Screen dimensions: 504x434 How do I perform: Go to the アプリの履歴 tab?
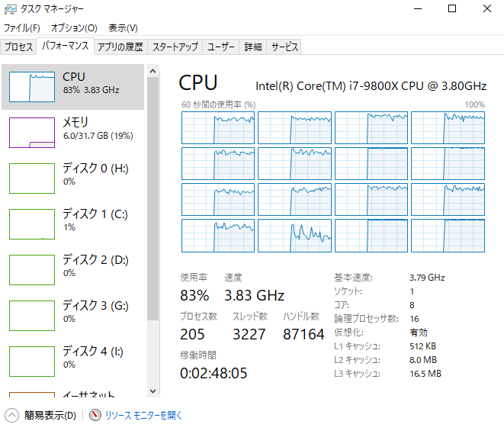point(120,47)
